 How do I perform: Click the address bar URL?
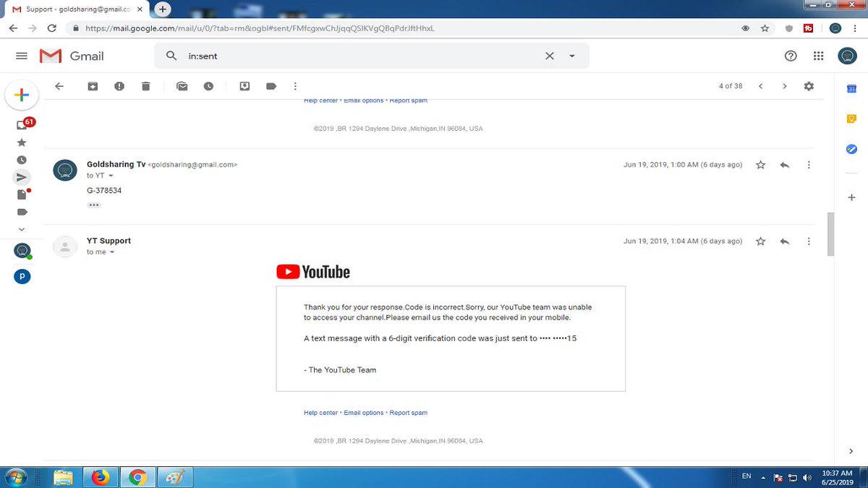click(260, 28)
